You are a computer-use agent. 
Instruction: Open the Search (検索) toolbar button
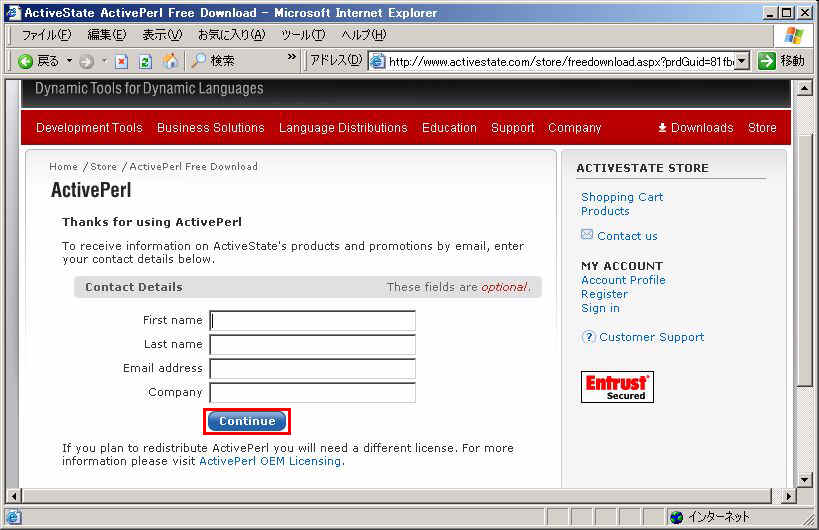(213, 61)
